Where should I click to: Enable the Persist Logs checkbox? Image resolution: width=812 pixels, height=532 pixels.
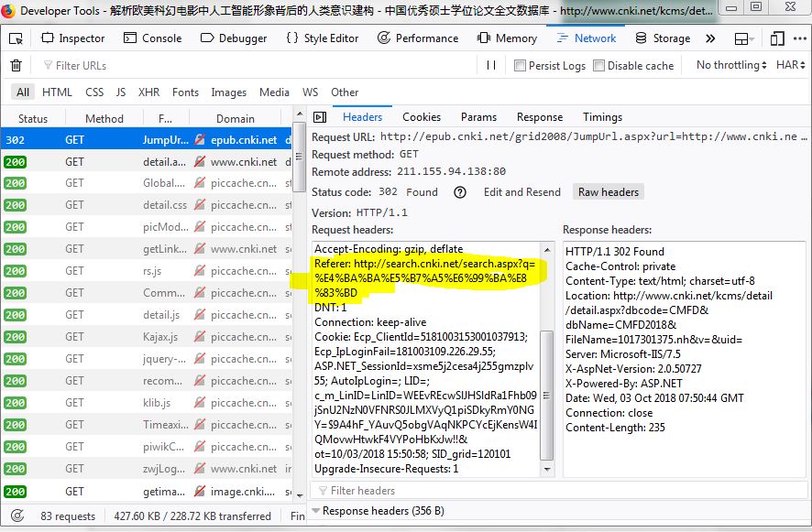[520, 66]
